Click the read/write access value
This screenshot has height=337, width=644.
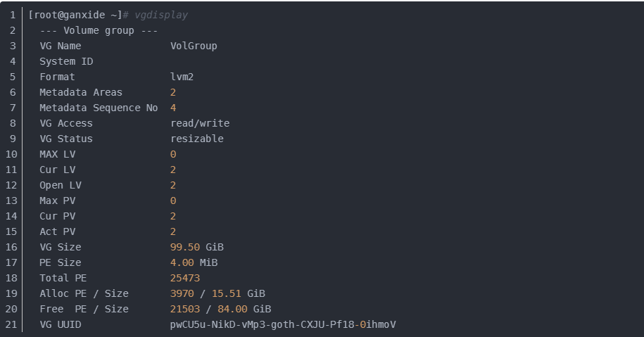coord(200,123)
